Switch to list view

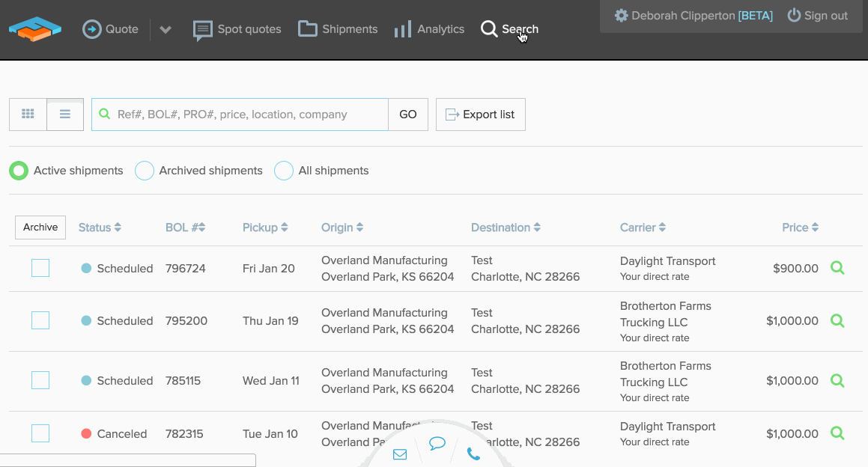point(64,114)
